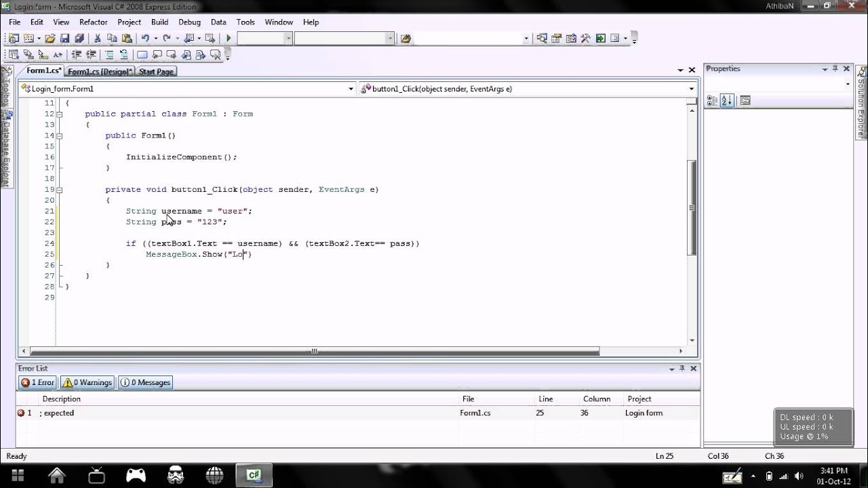The image size is (868, 488).
Task: Toggle auto-hide pin on Error List panel
Action: 682,369
